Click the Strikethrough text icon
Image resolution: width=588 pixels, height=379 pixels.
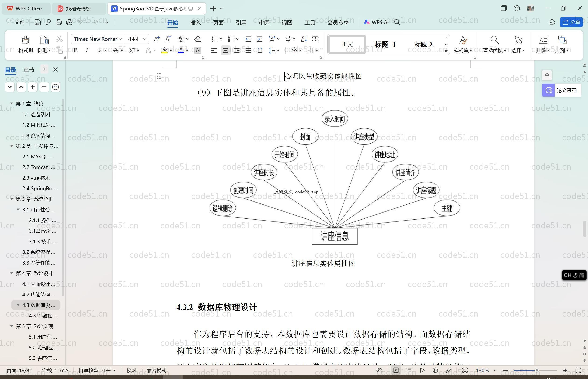pos(115,50)
